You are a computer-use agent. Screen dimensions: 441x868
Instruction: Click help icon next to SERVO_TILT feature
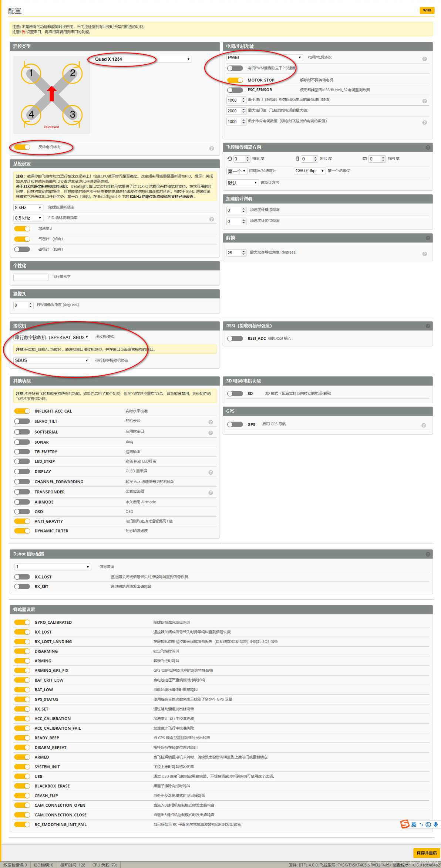click(211, 422)
